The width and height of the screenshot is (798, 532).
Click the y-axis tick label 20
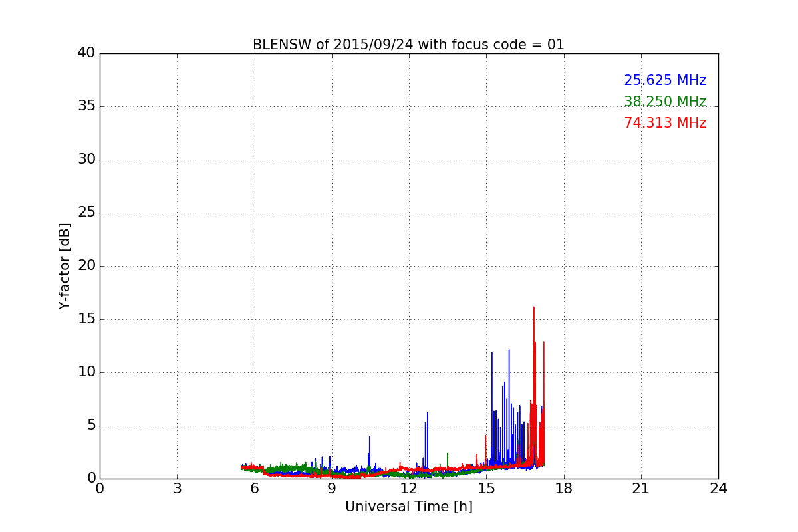tap(86, 266)
